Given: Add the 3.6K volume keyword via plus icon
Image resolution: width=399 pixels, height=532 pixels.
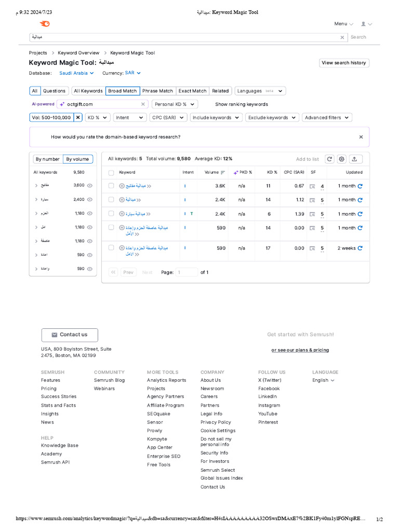Looking at the screenshot, I should (122, 186).
